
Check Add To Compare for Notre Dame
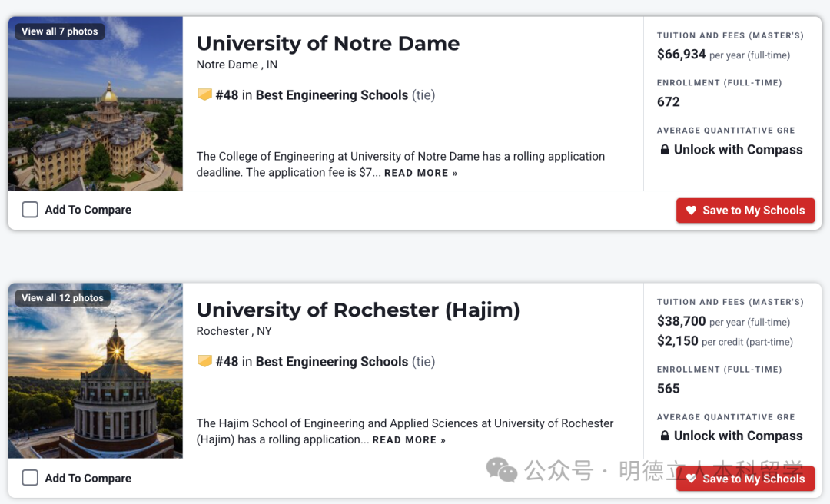tap(30, 210)
